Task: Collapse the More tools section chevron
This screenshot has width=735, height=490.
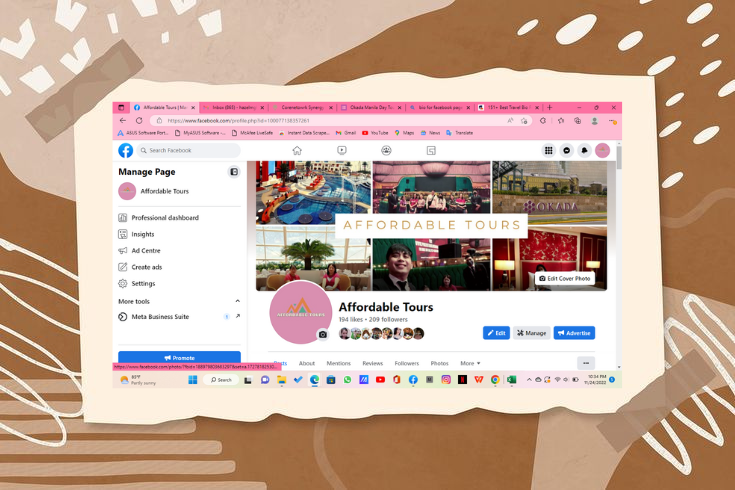Action: tap(238, 301)
